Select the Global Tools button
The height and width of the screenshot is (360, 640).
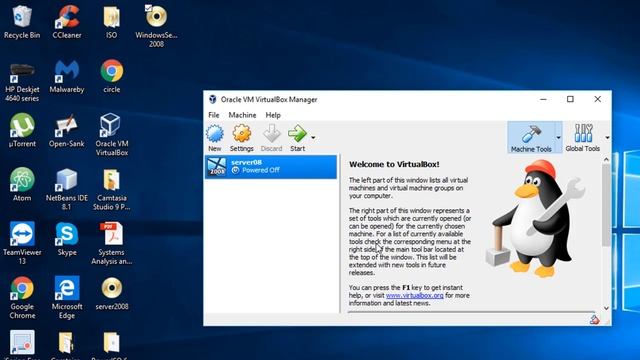click(x=582, y=138)
